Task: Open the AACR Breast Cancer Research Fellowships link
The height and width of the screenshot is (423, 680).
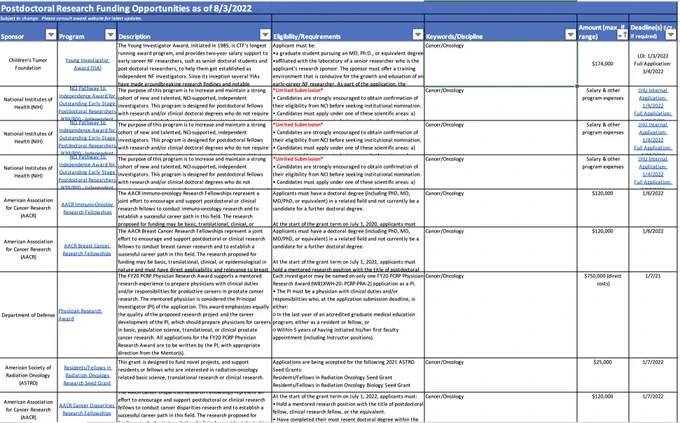Action: 87,249
